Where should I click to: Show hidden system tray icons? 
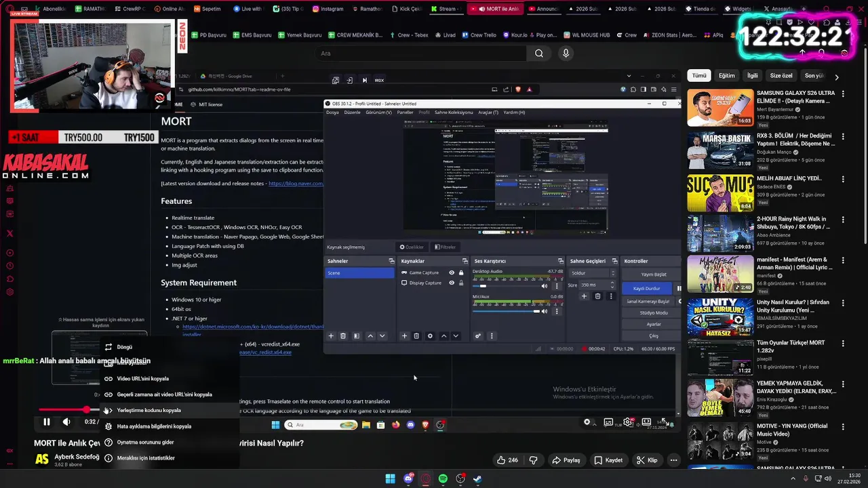click(x=794, y=479)
